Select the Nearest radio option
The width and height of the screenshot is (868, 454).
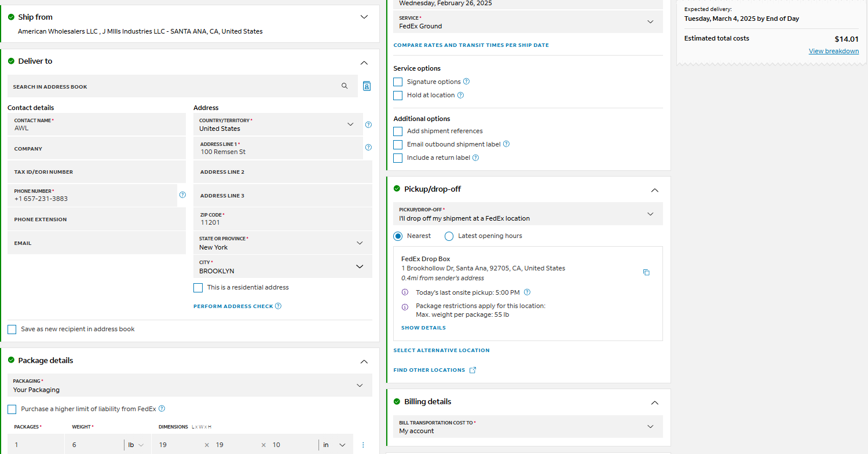[398, 236]
